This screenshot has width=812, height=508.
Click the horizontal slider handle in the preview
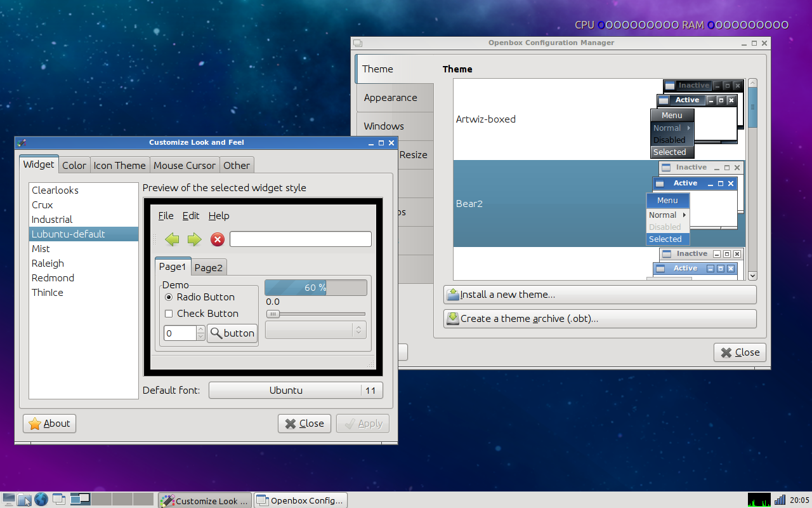[x=273, y=314]
